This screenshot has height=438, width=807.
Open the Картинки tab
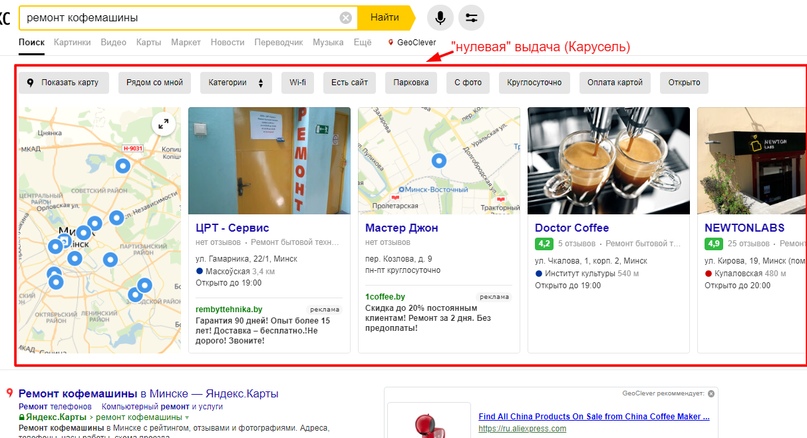pos(72,42)
